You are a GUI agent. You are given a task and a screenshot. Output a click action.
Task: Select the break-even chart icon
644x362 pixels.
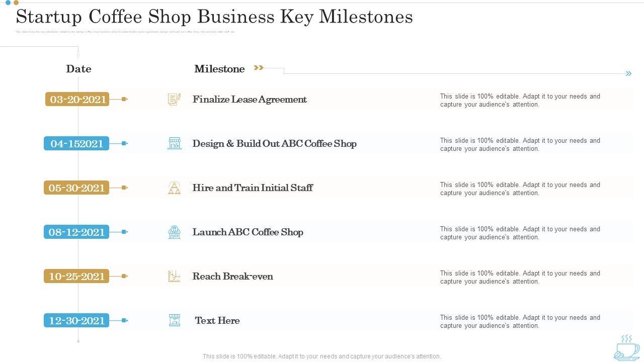click(174, 276)
